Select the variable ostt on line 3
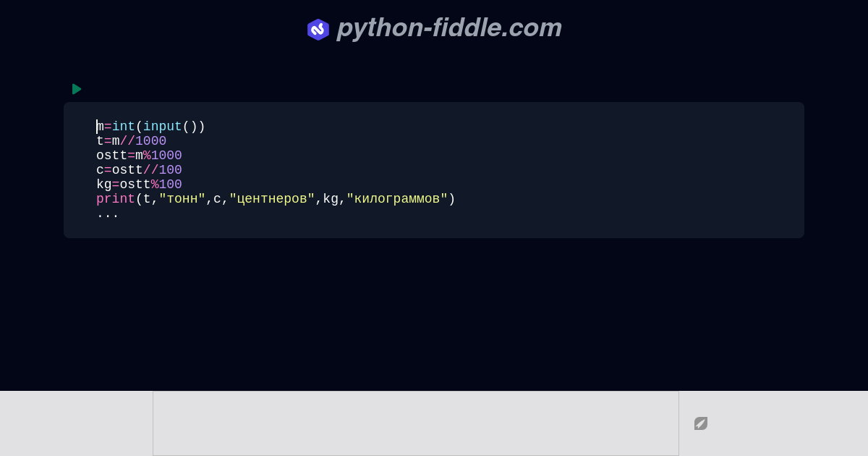868x456 pixels. [112, 156]
